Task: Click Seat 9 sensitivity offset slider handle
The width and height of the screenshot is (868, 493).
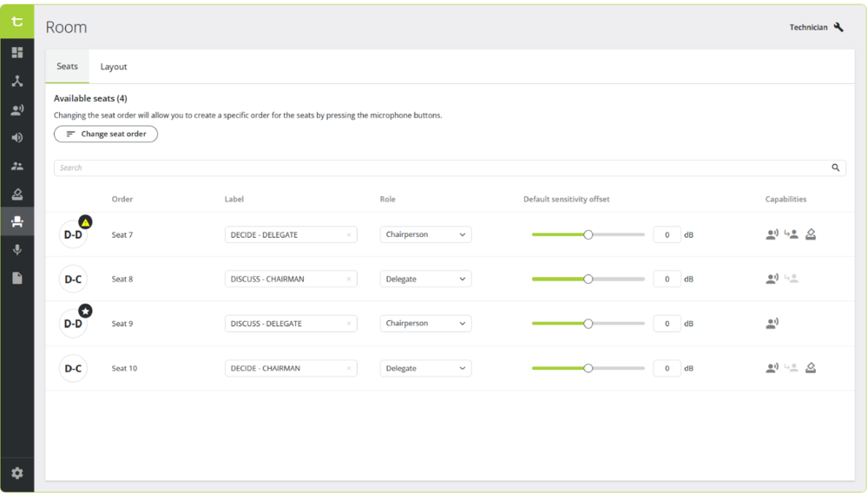Action: pos(588,324)
